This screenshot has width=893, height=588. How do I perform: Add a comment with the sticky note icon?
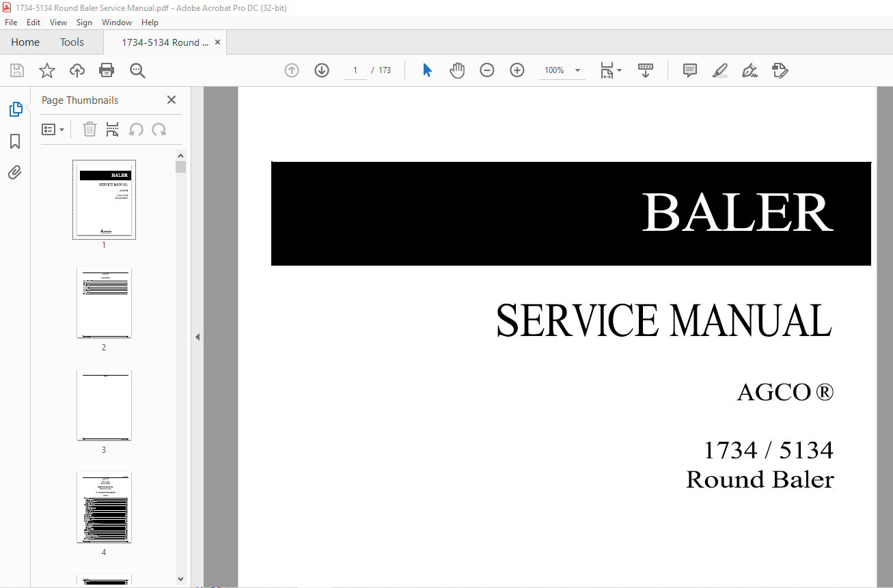click(x=690, y=70)
